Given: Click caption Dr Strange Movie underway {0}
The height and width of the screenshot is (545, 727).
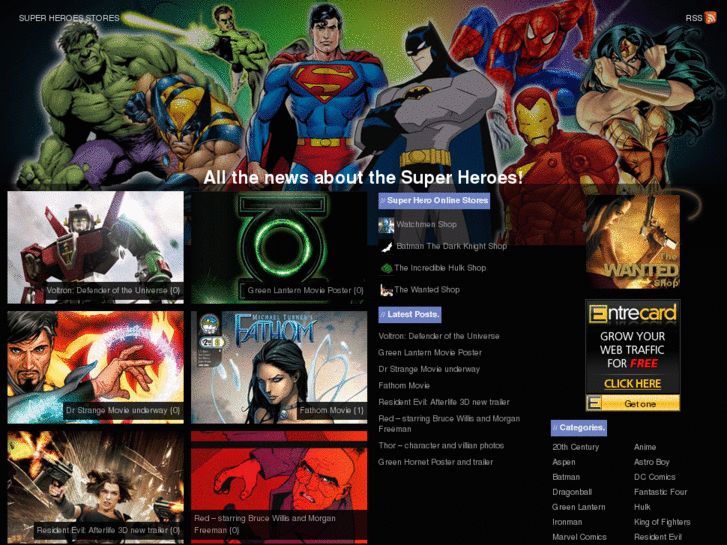Looking at the screenshot, I should point(123,410).
